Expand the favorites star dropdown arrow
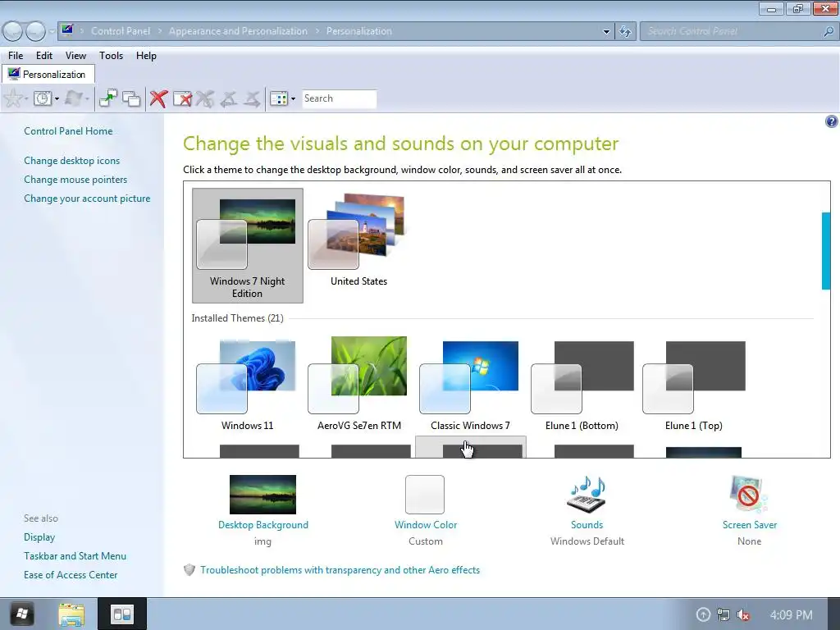This screenshot has width=840, height=630. point(26,99)
